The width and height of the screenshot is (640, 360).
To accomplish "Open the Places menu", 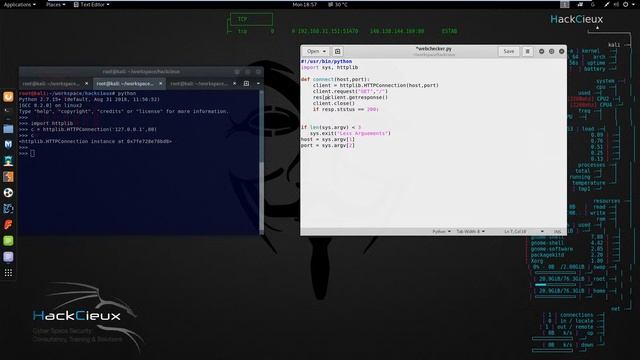I will click(56, 4).
